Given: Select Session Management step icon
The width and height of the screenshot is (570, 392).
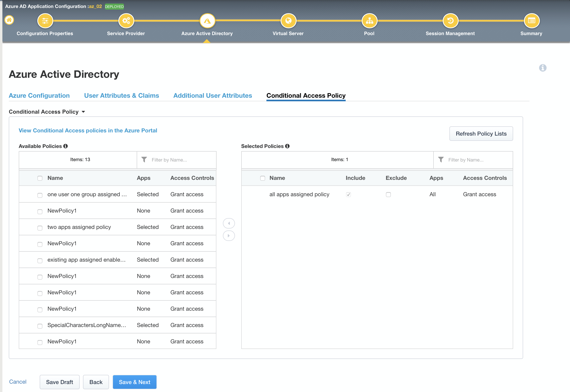Looking at the screenshot, I should point(450,21).
